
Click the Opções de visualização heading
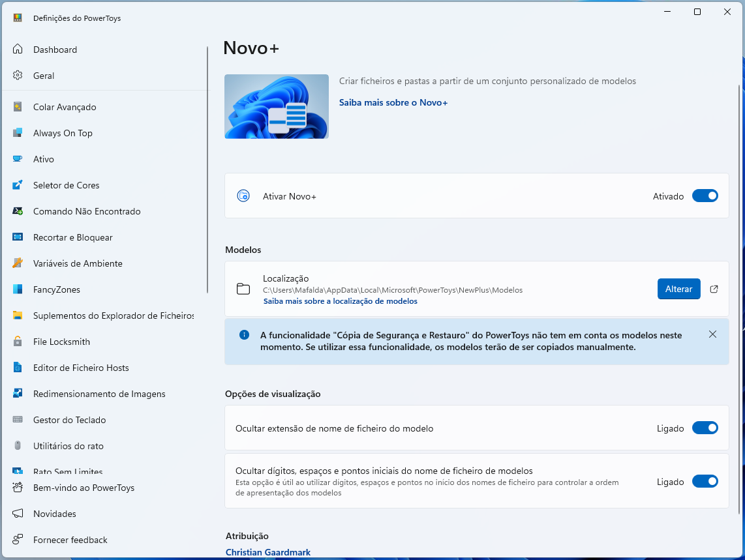[x=273, y=394]
